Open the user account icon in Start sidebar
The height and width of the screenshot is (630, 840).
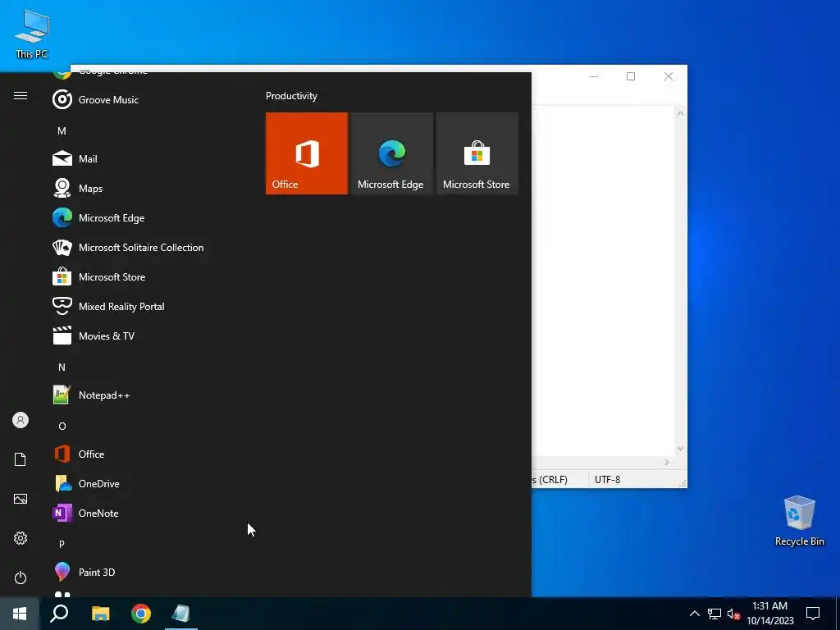click(21, 420)
